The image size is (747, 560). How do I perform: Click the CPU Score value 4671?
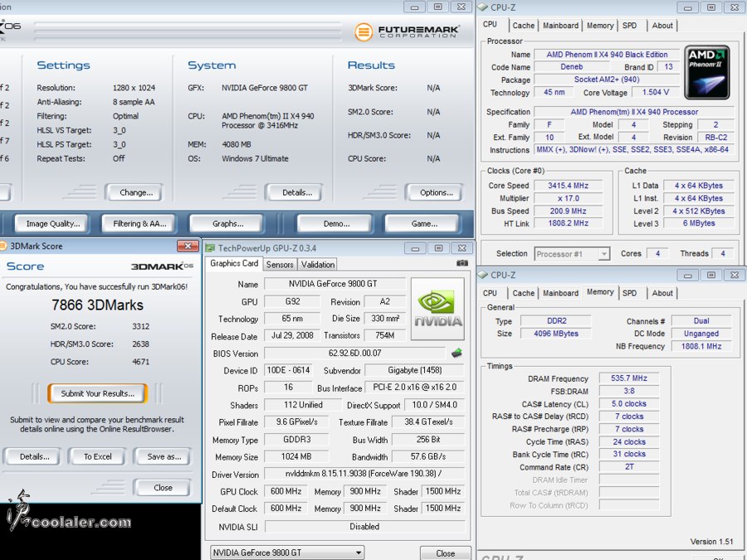coord(140,362)
